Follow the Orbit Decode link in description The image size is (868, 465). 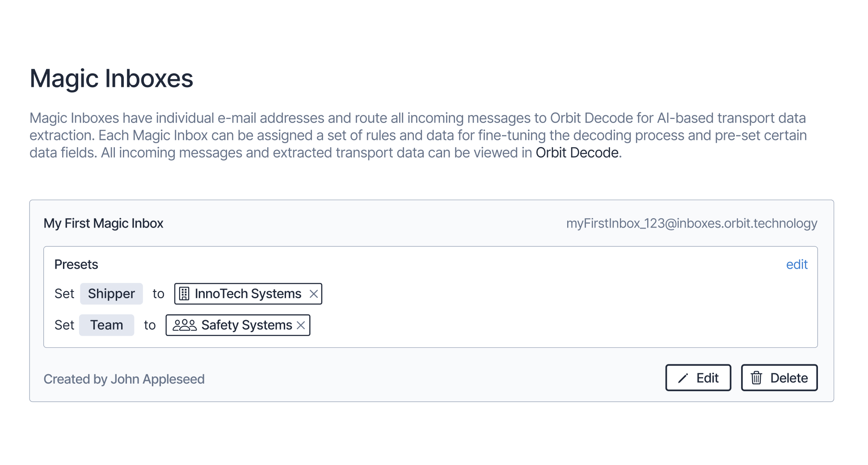(577, 153)
